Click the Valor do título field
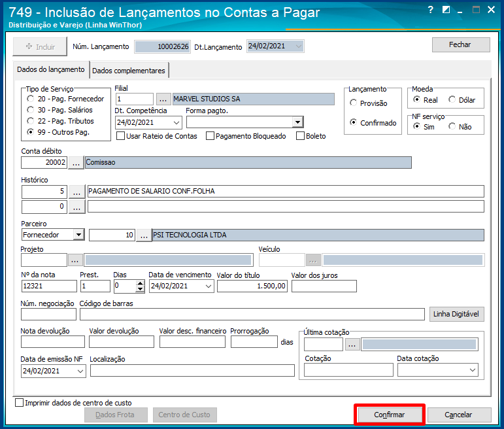 [x=252, y=286]
